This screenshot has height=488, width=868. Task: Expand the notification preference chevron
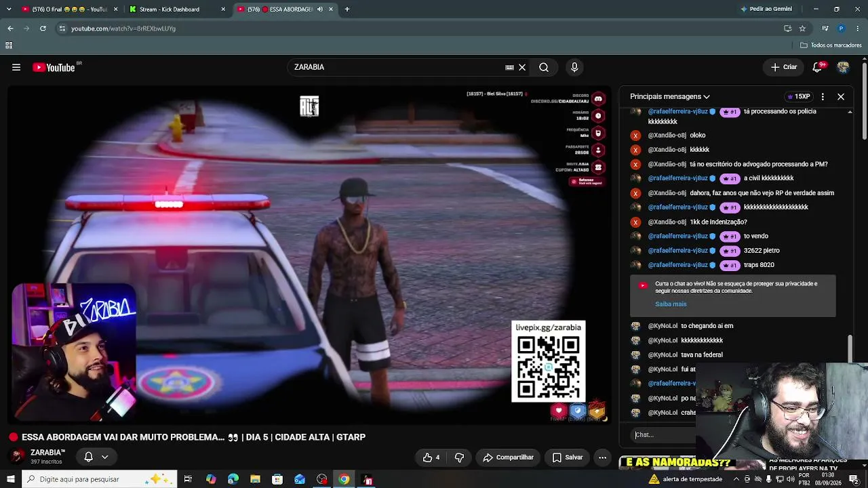104,457
